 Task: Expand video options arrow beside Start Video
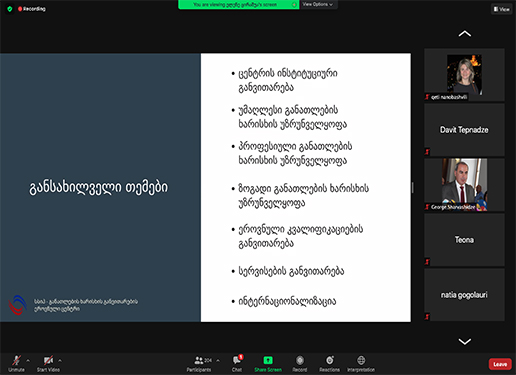[x=60, y=360]
